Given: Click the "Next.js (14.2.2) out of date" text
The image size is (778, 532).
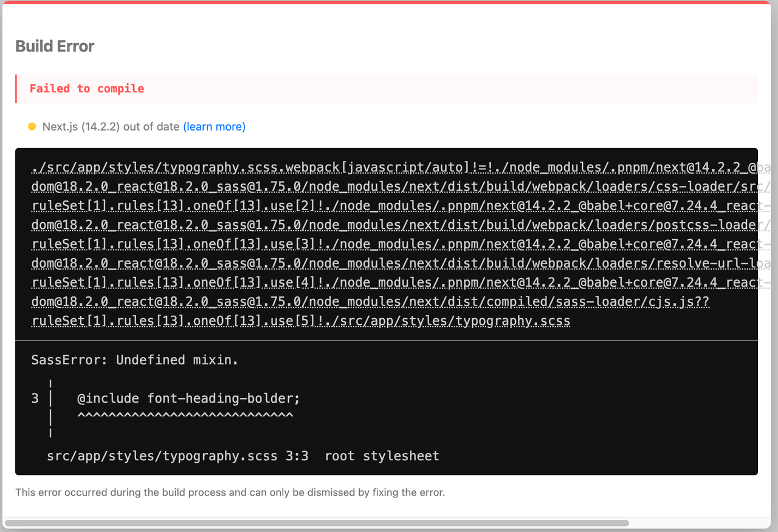Looking at the screenshot, I should (x=111, y=127).
